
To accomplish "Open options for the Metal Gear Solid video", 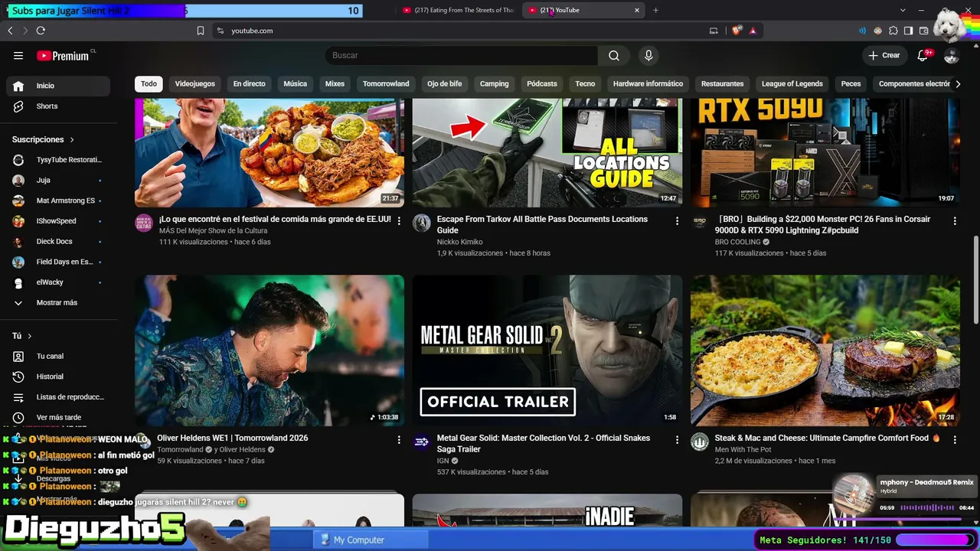I will tap(677, 440).
